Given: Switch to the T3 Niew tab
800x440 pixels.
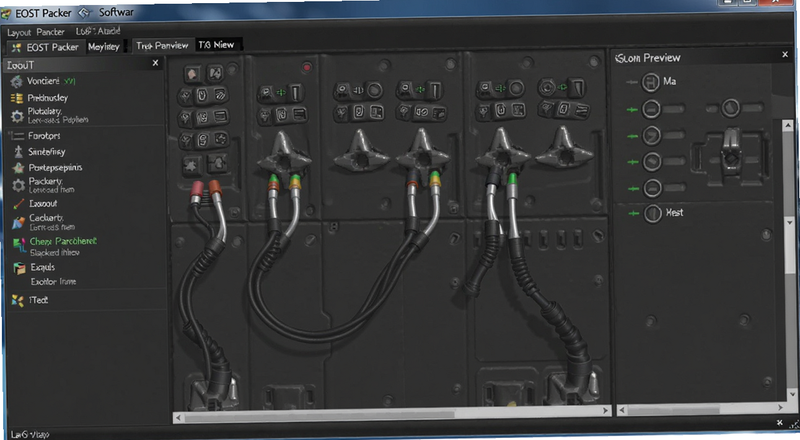Looking at the screenshot, I should click(x=217, y=45).
